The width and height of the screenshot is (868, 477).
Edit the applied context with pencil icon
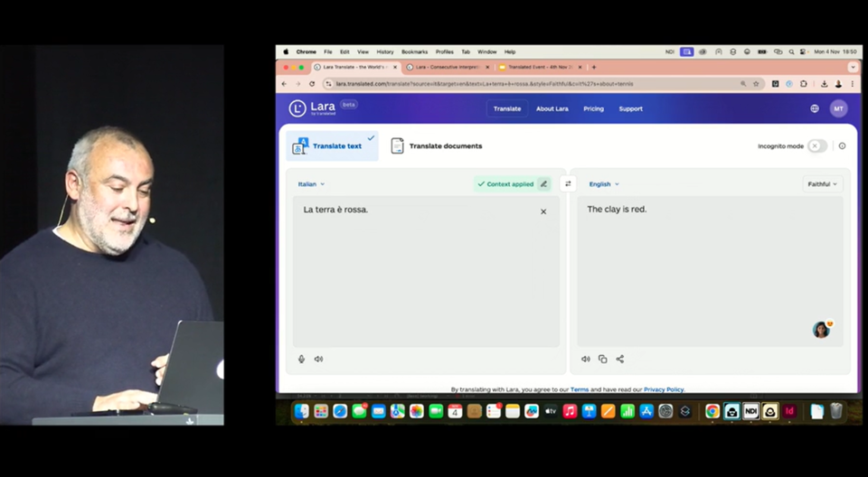click(x=543, y=183)
